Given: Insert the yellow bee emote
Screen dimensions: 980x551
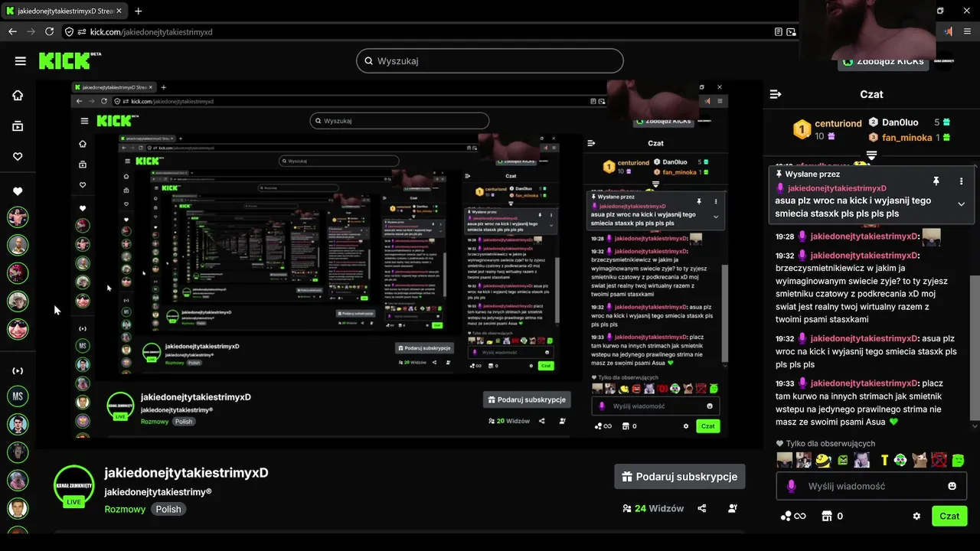Looking at the screenshot, I should tap(824, 460).
